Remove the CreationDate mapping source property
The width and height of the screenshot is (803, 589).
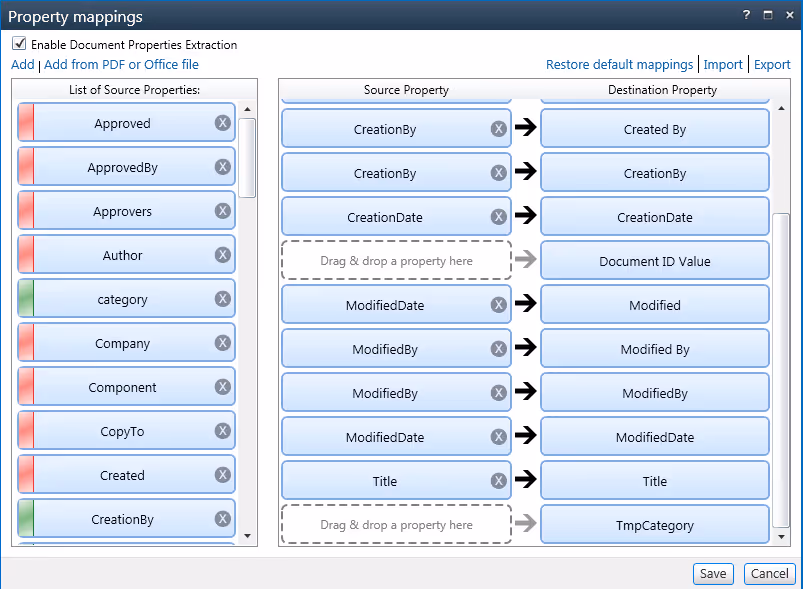498,216
